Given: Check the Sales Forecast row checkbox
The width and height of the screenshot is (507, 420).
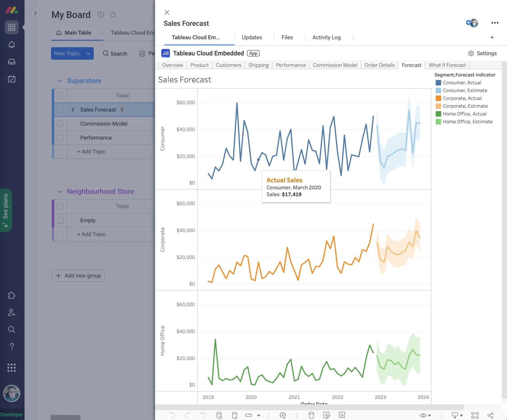Looking at the screenshot, I should point(60,110).
